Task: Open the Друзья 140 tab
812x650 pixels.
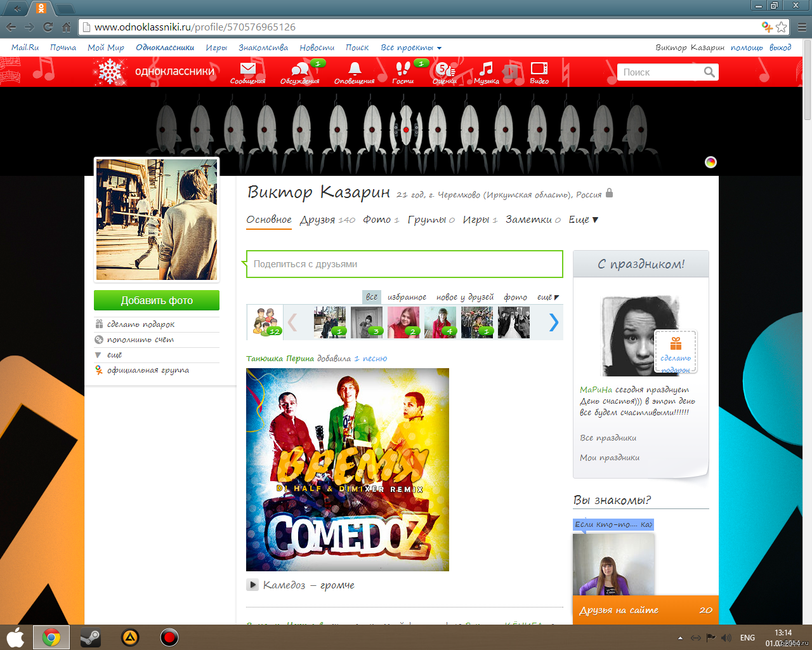Action: coord(327,220)
